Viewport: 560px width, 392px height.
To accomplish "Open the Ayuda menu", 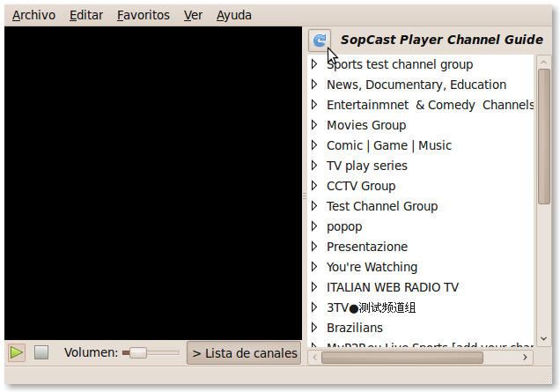I will coord(233,15).
